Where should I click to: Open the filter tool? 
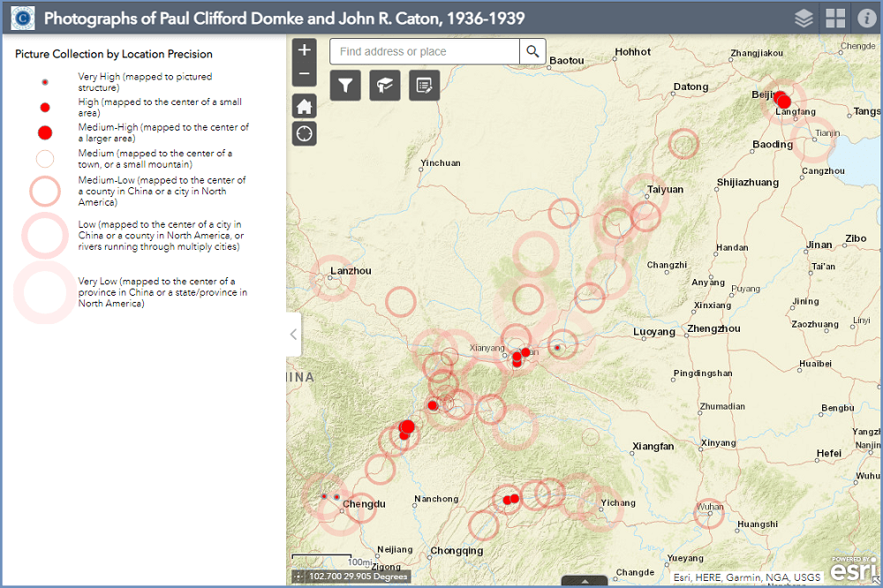(x=345, y=85)
